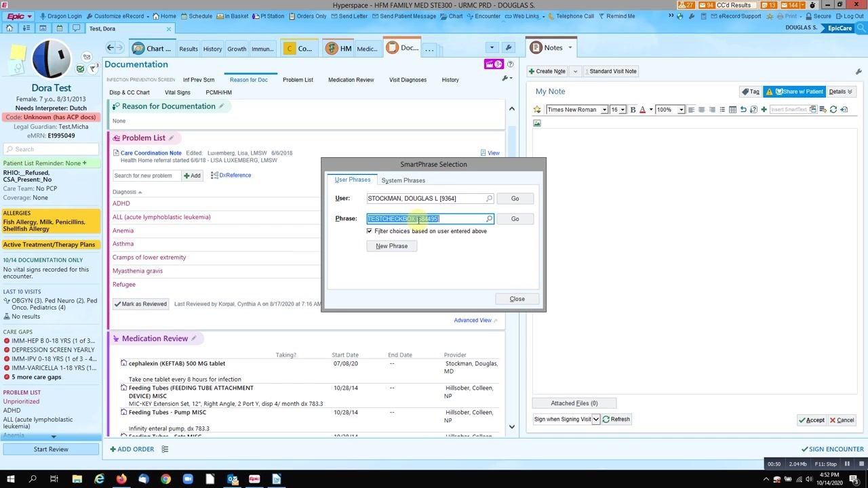
Task: Click the Share w/ Patient button
Action: coord(795,91)
